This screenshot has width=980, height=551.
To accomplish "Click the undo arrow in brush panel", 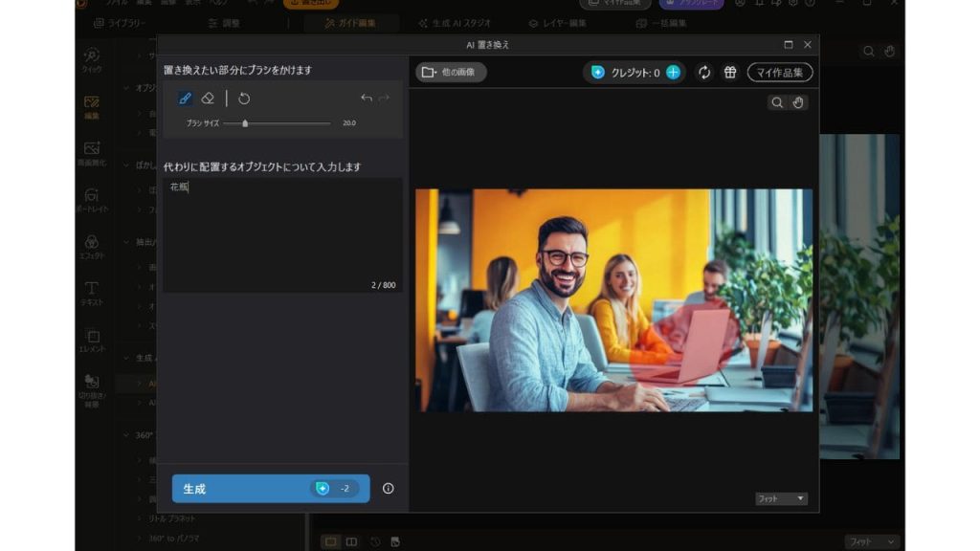I will [367, 99].
